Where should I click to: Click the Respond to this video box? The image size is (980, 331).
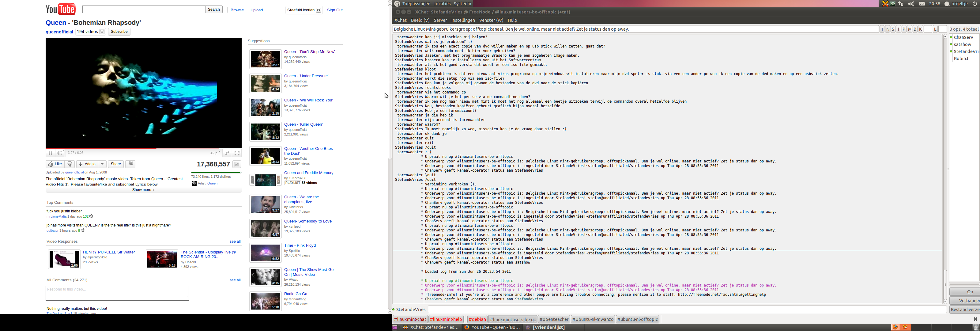click(117, 293)
